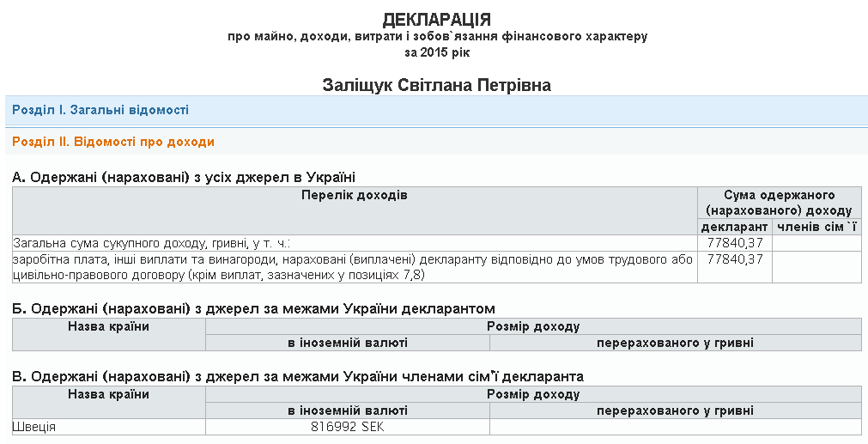This screenshot has height=444, width=868.
Task: Click heading Б about foreign income of declarant
Action: tap(253, 308)
